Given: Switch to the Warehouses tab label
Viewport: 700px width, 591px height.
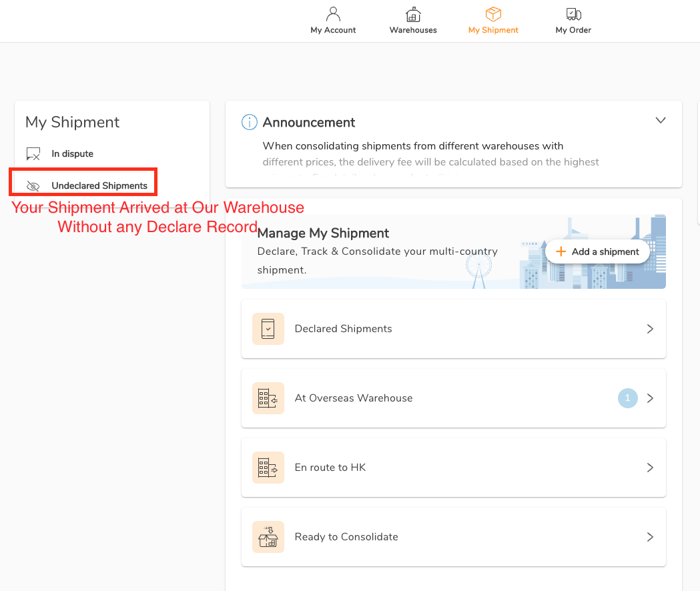Looking at the screenshot, I should tap(413, 30).
